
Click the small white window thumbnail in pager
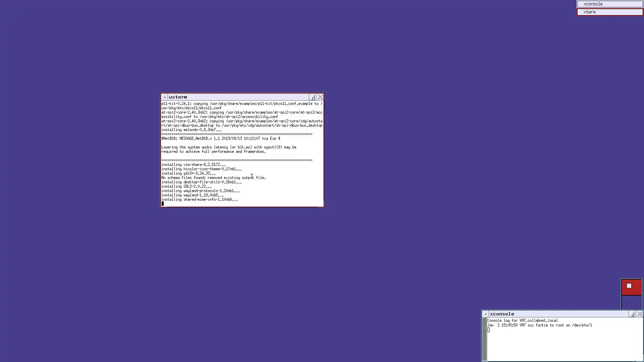pyautogui.click(x=629, y=286)
